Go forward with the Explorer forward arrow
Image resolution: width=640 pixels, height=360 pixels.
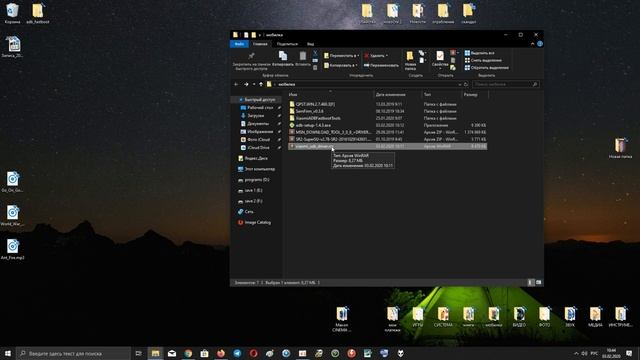pyautogui.click(x=246, y=84)
